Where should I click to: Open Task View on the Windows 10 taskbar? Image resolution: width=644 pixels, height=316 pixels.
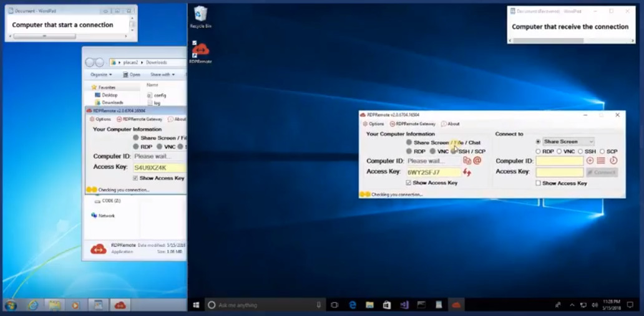tap(334, 305)
